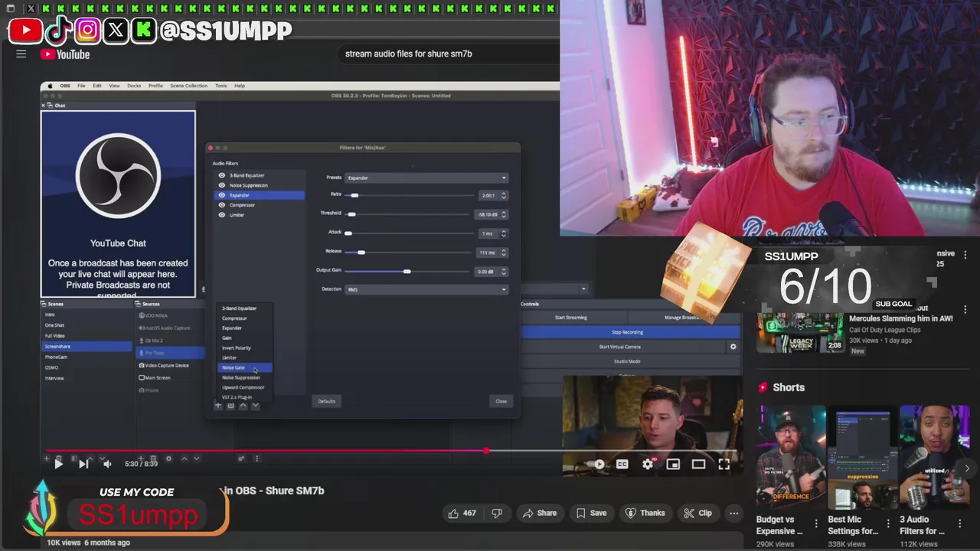Open more actions for the video
This screenshot has height=551, width=980.
(733, 513)
